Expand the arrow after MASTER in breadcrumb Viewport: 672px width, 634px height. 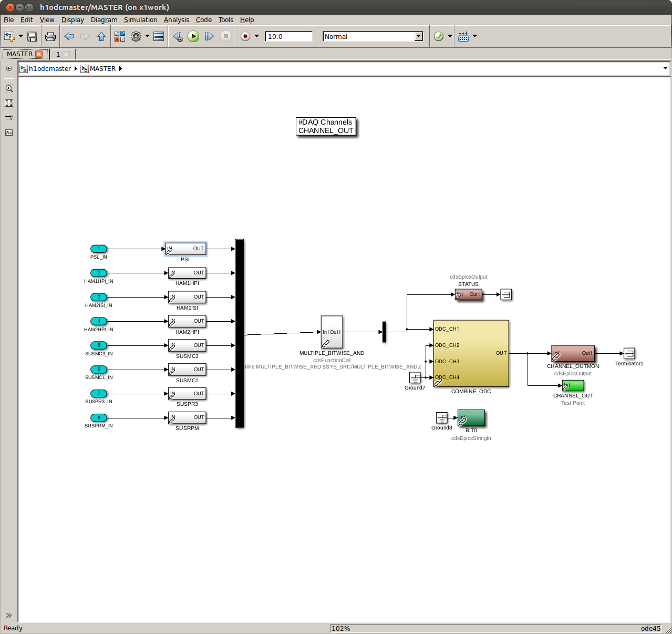120,68
